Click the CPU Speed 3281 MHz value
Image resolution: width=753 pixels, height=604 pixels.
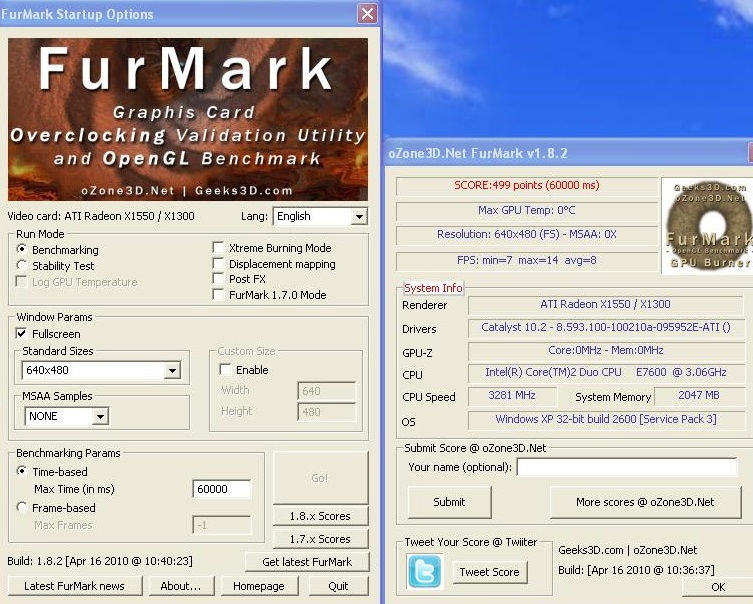click(x=512, y=396)
